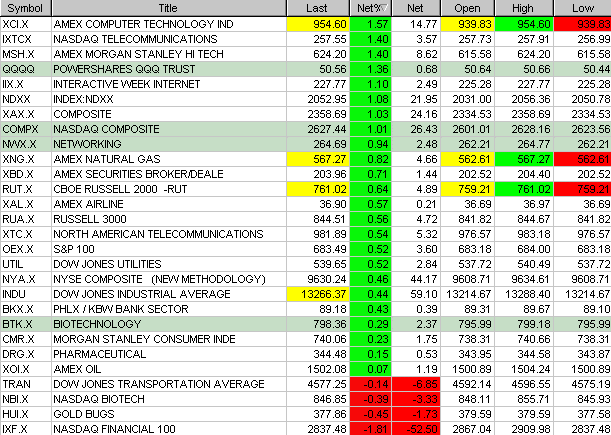The image size is (611, 435).
Task: Click DOW JONES UTILITIES title
Action: click(107, 264)
